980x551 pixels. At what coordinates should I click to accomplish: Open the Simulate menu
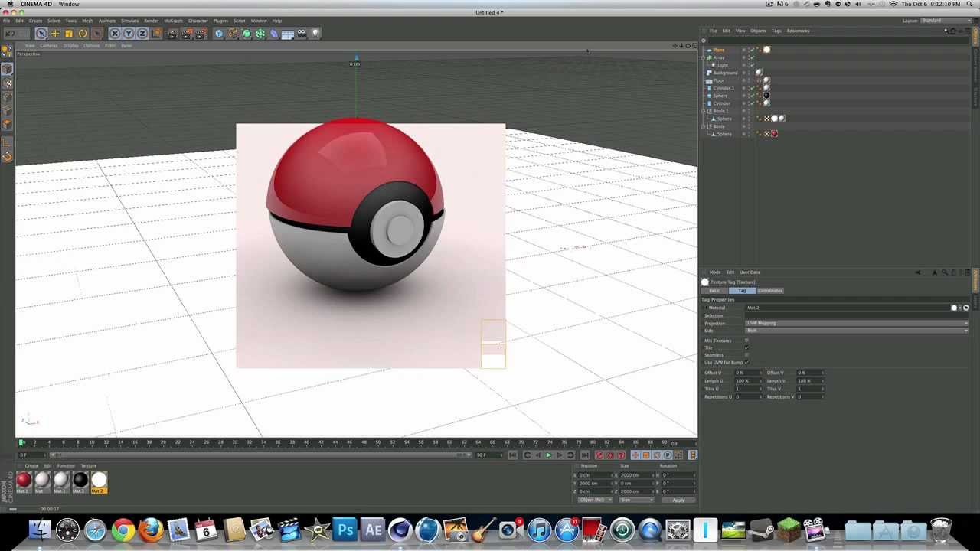129,21
